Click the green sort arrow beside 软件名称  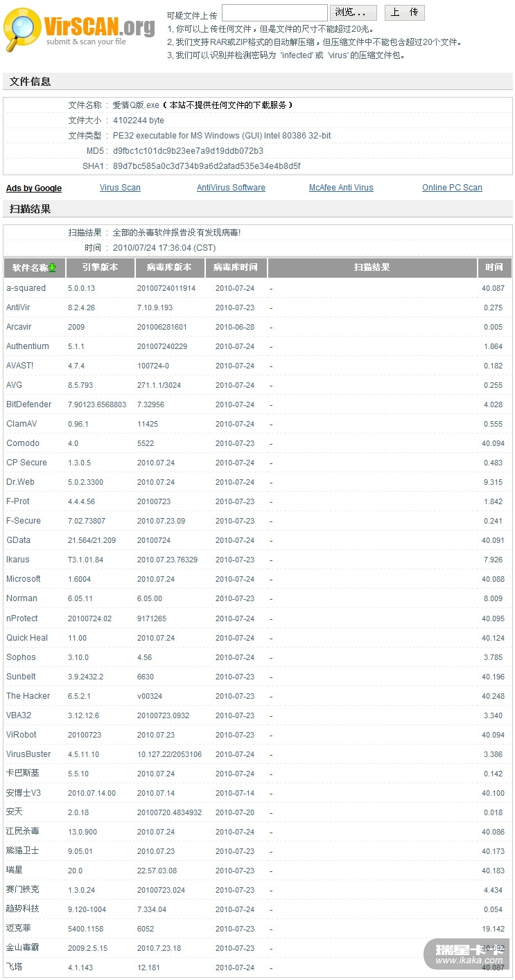coord(52,268)
